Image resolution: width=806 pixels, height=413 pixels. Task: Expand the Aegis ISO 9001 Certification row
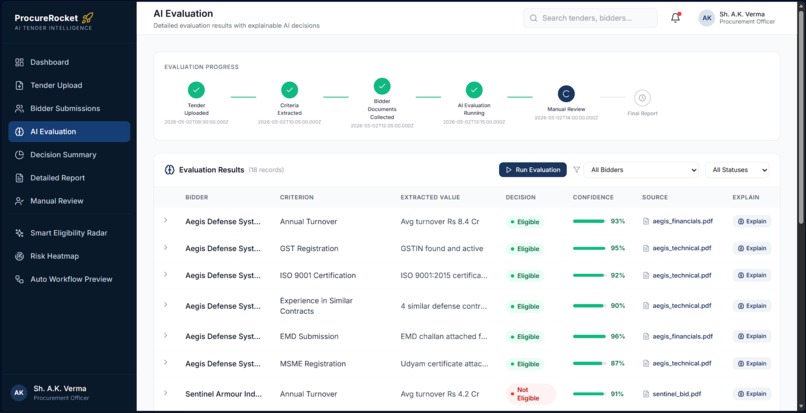pos(166,274)
